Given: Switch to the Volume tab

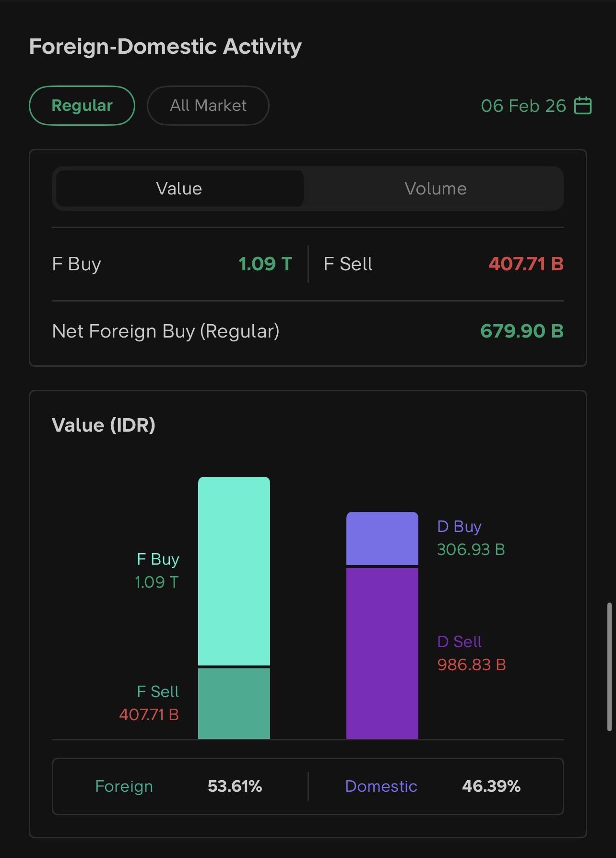Looking at the screenshot, I should 435,189.
